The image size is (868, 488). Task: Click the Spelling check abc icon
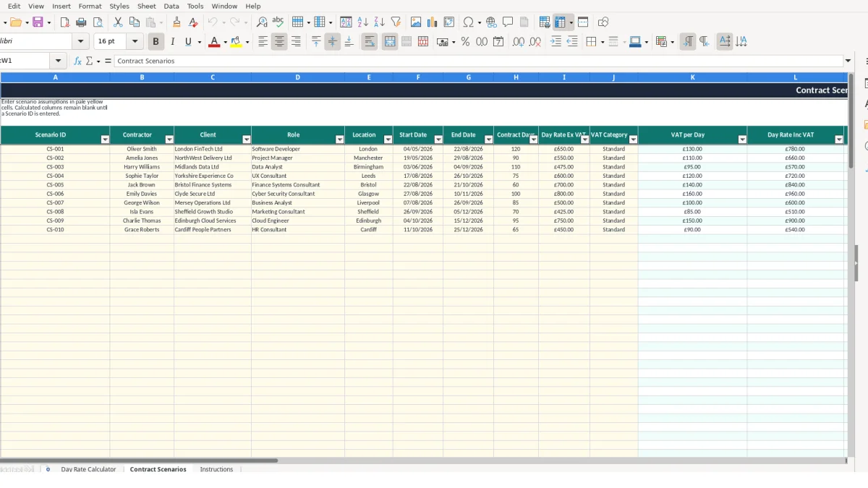278,22
